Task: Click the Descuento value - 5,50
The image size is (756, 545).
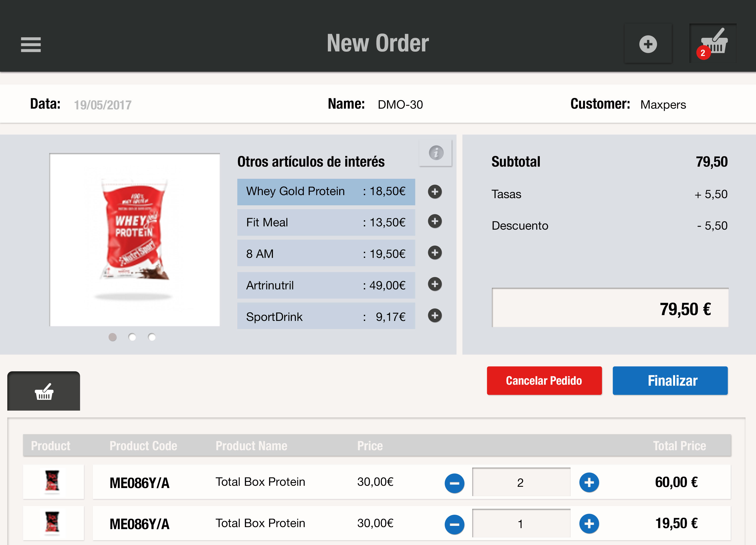Action: point(712,225)
